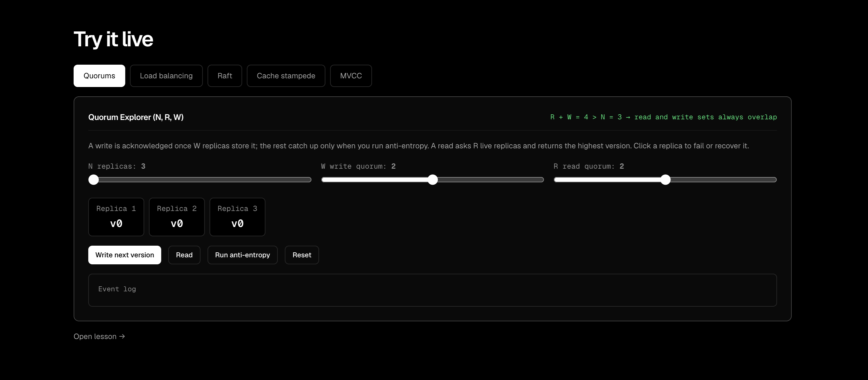The width and height of the screenshot is (868, 380).
Task: Open lesson link
Action: click(x=99, y=337)
